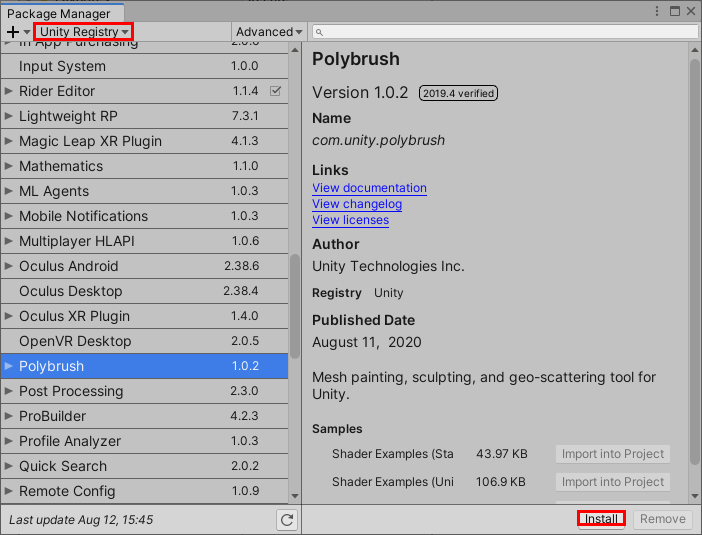The height and width of the screenshot is (535, 702).
Task: Click the refresh package list icon
Action: coord(287,519)
